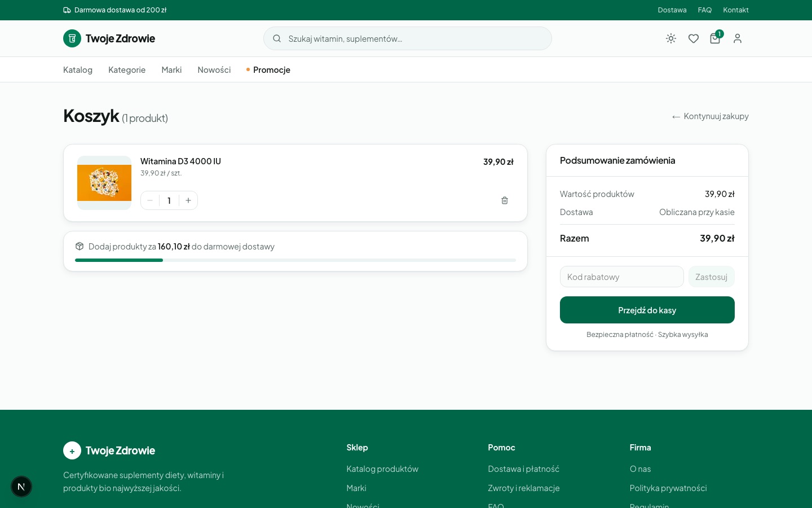
Task: Click the package box icon in delivery notice
Action: point(80,246)
